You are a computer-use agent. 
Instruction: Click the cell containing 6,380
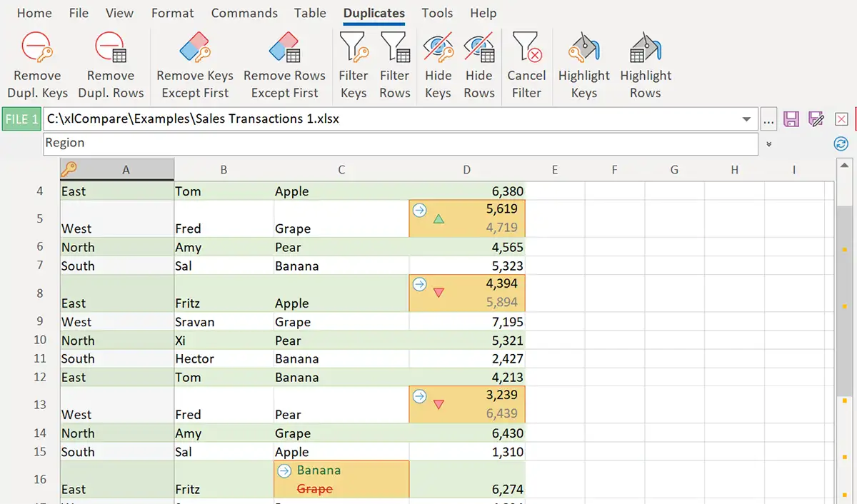(x=467, y=191)
